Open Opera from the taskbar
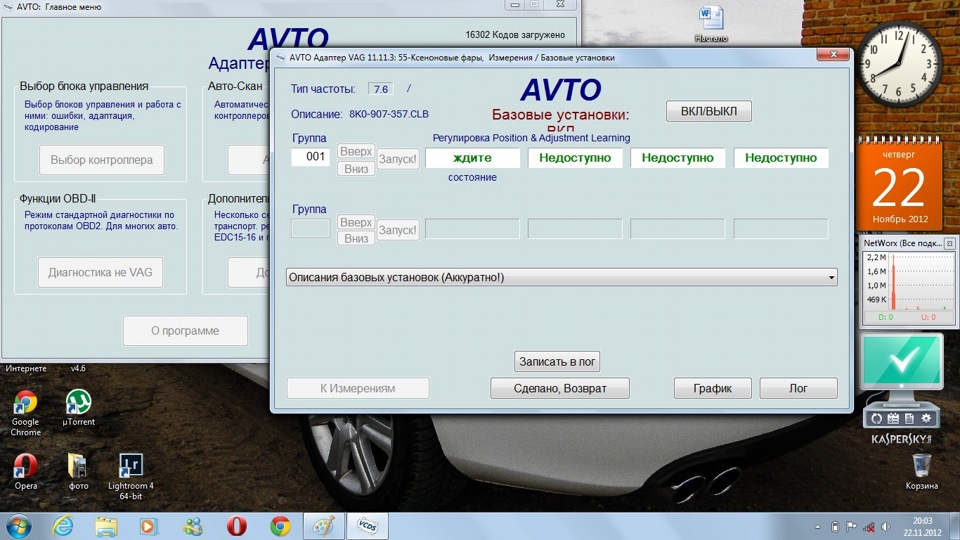Screen dimensions: 960x540 coord(237,526)
